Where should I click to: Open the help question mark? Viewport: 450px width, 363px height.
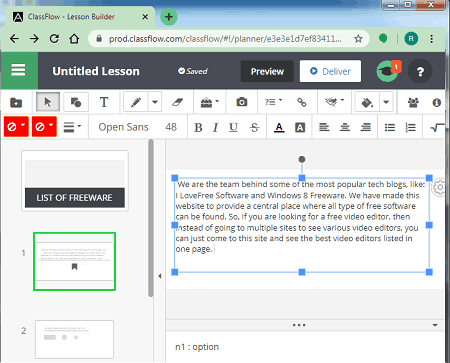coord(420,71)
